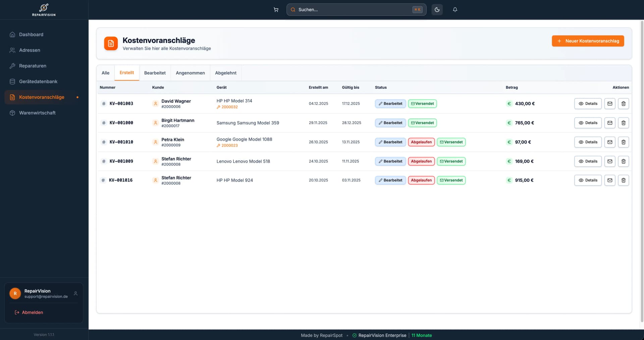Screen dimensions: 644x340
Task: Click the trash icon for KV-001003
Action: pyautogui.click(x=623, y=104)
